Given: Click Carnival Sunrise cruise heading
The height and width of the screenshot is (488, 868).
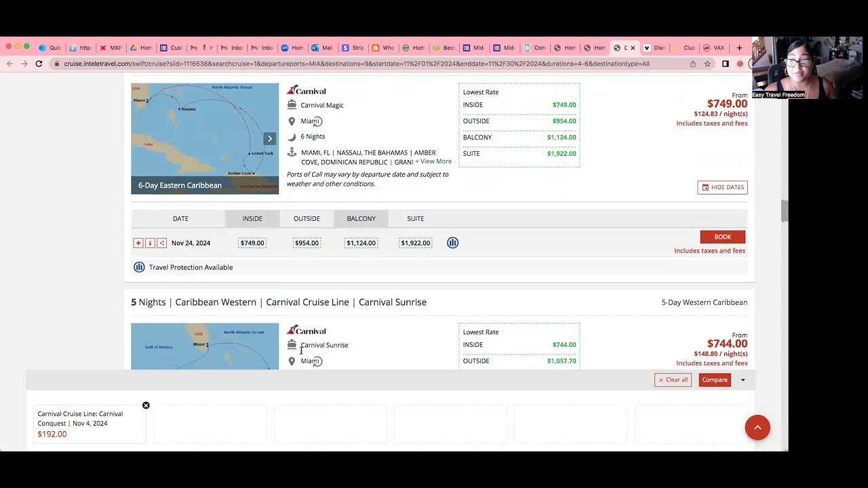Looking at the screenshot, I should (x=279, y=302).
